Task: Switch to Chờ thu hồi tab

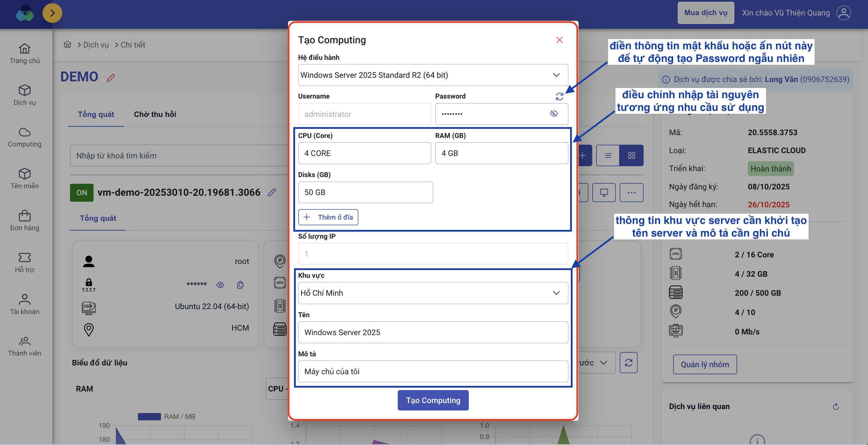Action: point(155,114)
